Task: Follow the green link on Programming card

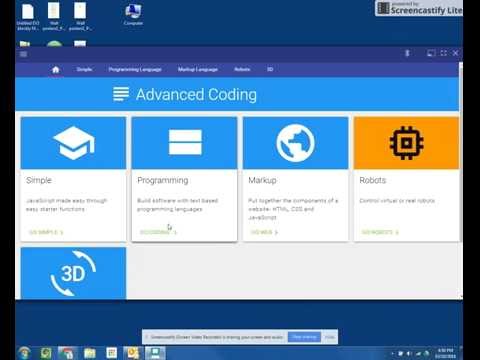Action: tap(158, 232)
